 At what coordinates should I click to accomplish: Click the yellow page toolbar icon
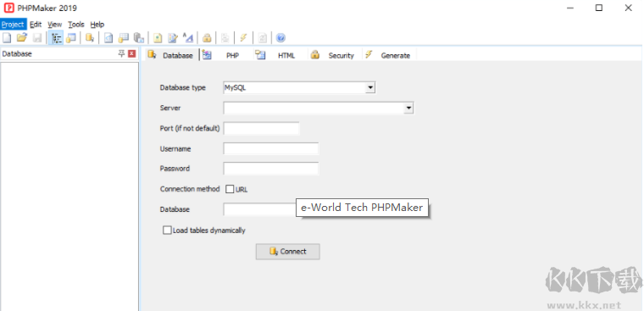[158, 38]
